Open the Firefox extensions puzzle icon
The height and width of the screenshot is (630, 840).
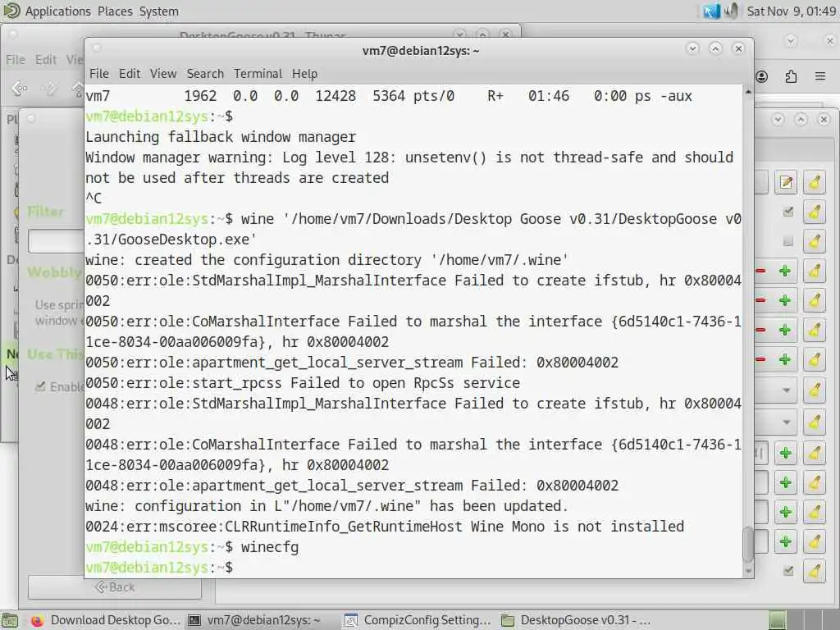791,76
